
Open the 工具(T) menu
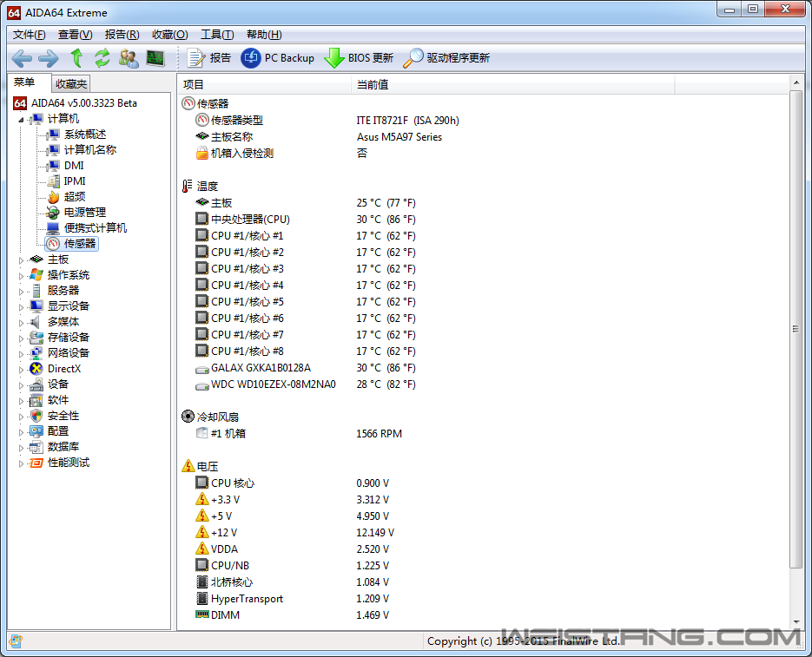(217, 35)
